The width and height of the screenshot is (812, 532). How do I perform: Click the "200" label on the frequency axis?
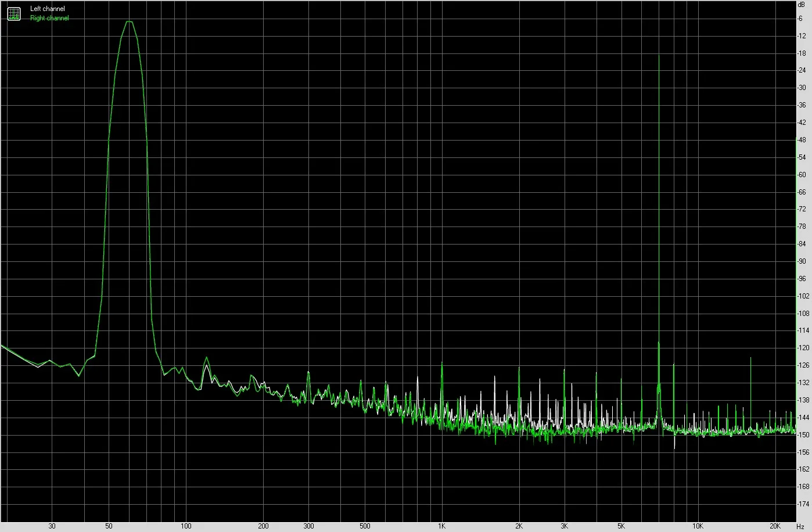point(263,526)
